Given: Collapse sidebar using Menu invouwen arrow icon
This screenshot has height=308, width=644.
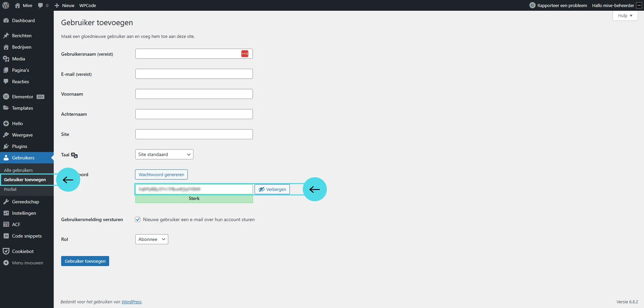Looking at the screenshot, I should click(x=6, y=263).
